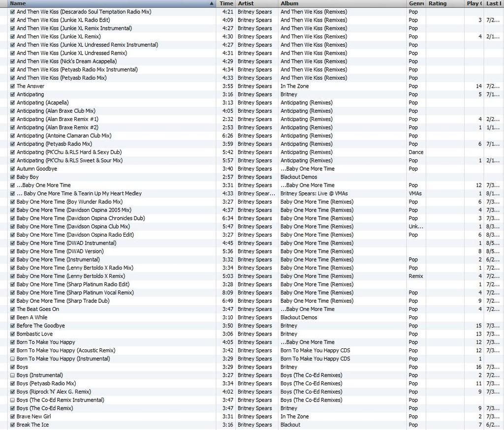Tick the Boys (The Co-Ed Remix Instrumental) checkbox
504x430 pixels.
tap(12, 400)
